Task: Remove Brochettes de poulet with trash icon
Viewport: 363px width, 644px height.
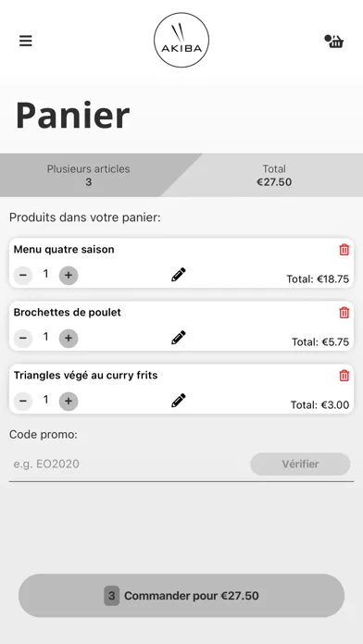Action: pos(344,313)
